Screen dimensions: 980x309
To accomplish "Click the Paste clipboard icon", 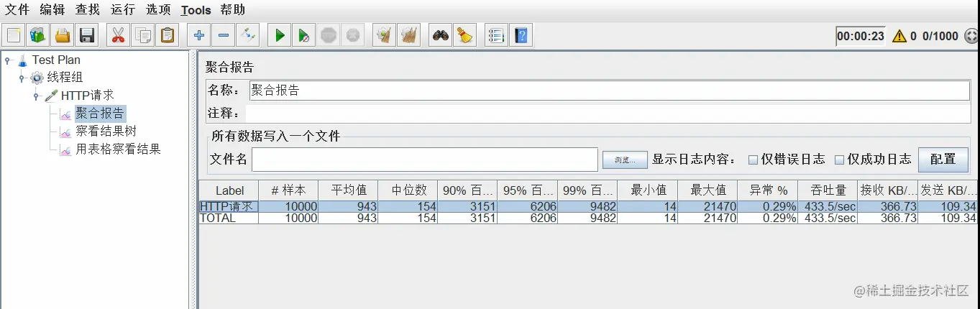I will pos(168,34).
